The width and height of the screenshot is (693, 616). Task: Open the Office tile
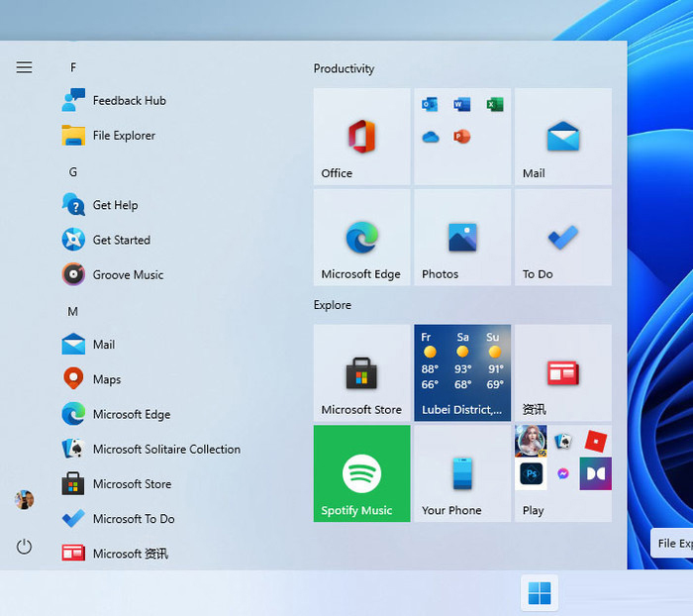[361, 137]
